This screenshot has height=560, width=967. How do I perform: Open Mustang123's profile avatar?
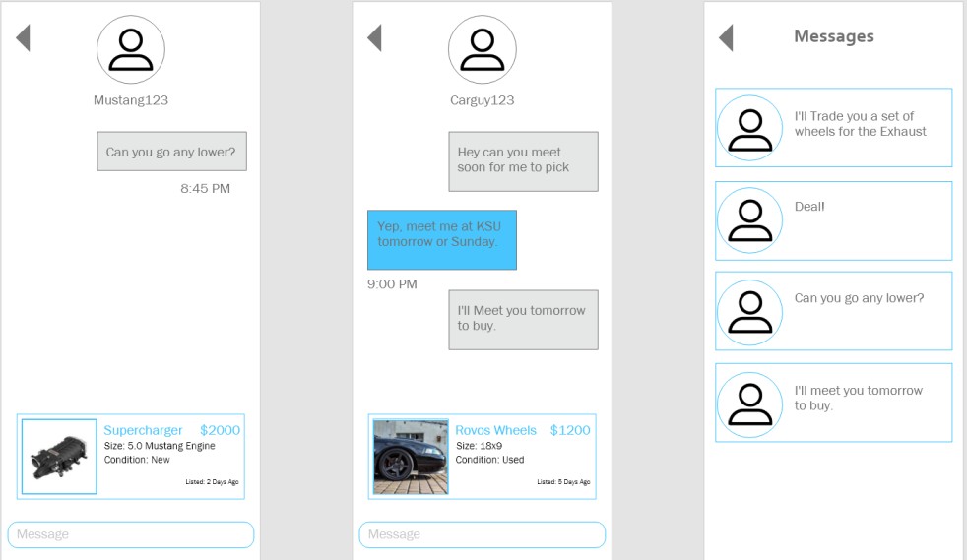click(x=131, y=50)
